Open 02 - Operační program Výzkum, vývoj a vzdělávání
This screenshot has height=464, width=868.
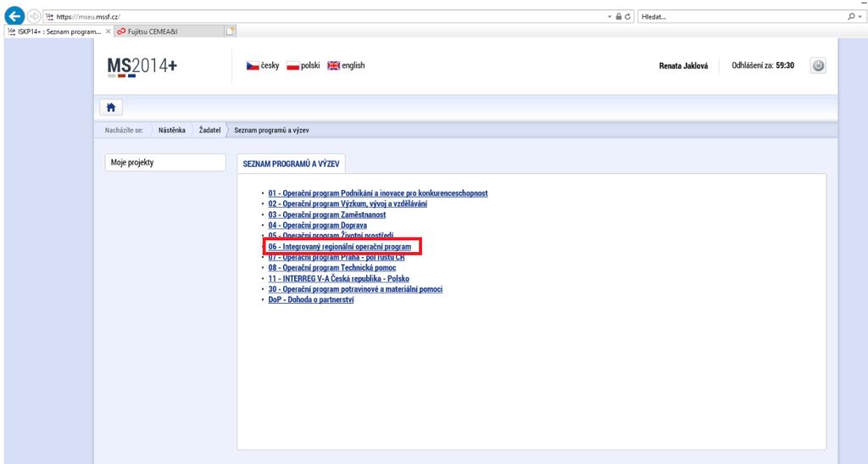(x=348, y=204)
